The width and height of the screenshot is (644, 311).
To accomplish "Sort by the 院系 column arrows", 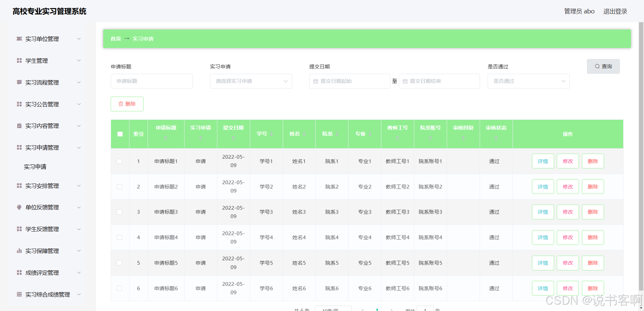I will point(337,134).
